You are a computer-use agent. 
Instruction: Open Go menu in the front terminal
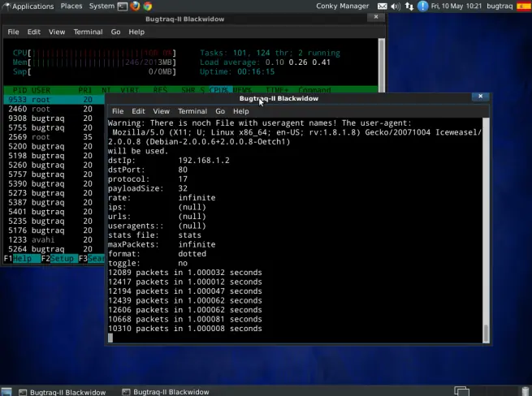pyautogui.click(x=220, y=111)
